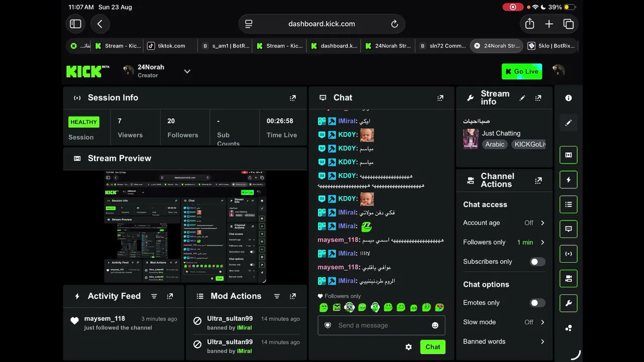Open page settings icon in address bar
The image size is (644, 362).
[x=249, y=24]
